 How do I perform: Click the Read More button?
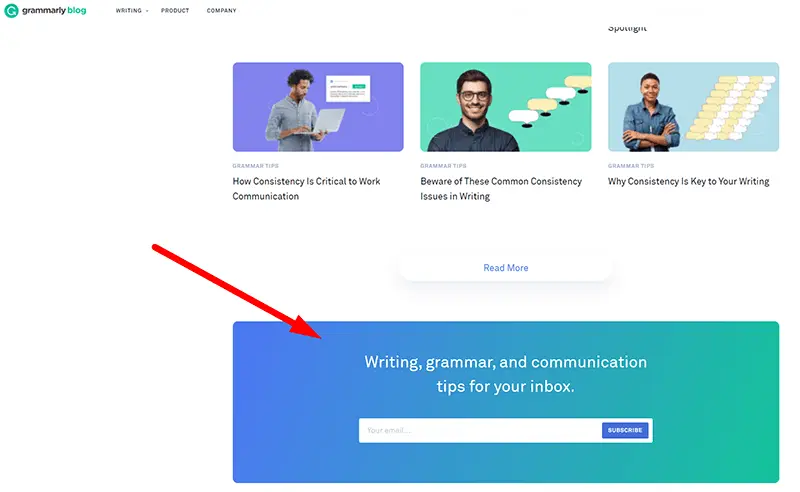(x=506, y=268)
